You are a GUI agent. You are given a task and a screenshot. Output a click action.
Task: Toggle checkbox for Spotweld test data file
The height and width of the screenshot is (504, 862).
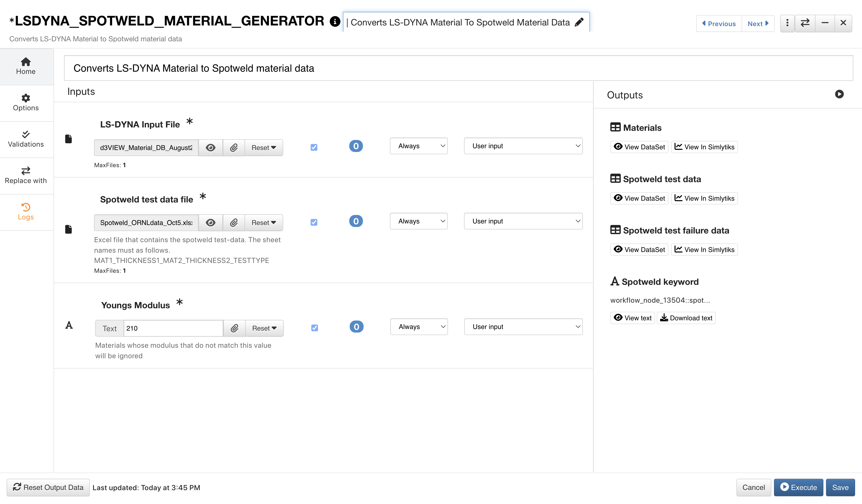[x=314, y=222]
